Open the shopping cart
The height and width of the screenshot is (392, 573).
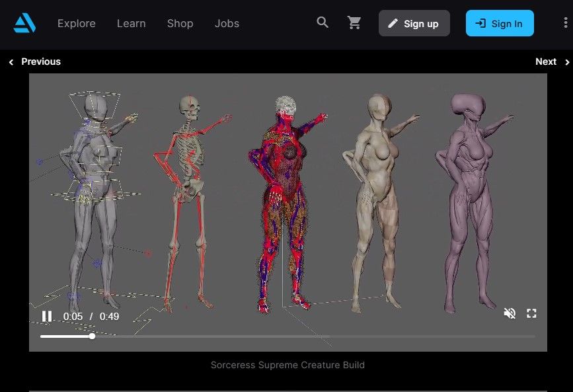click(354, 22)
